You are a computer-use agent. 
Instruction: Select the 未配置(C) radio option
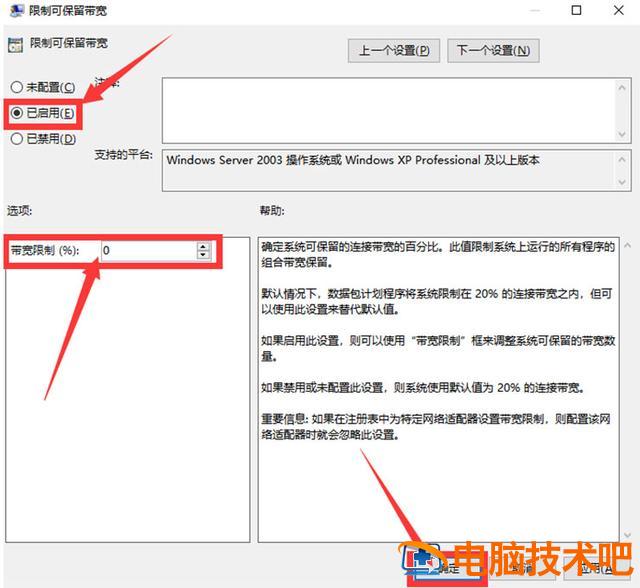[x=43, y=87]
